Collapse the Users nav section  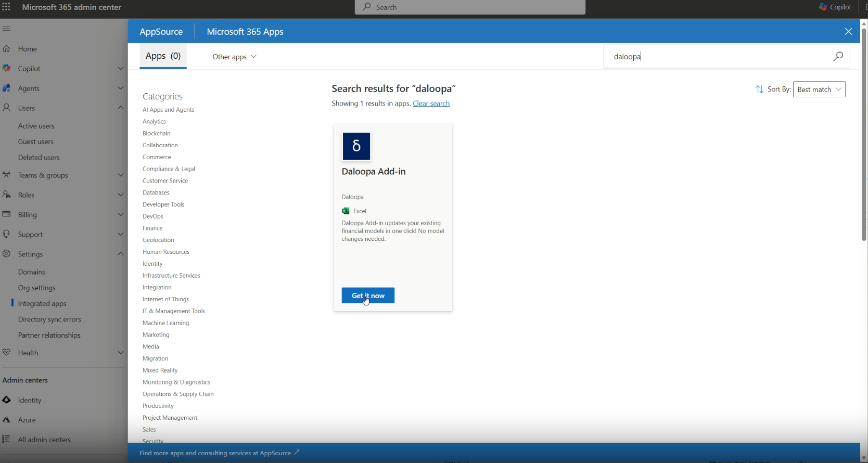point(121,108)
